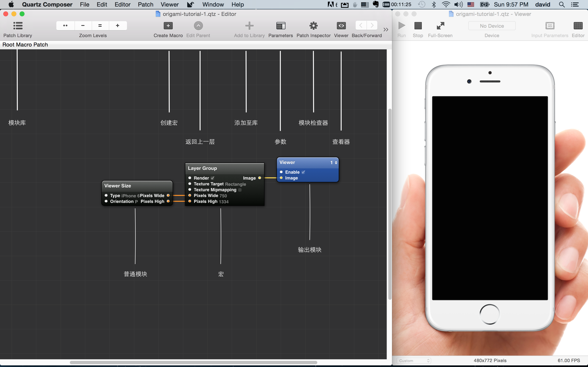Toggle Texture Mipmapping checkbox in Layer Group

click(240, 189)
